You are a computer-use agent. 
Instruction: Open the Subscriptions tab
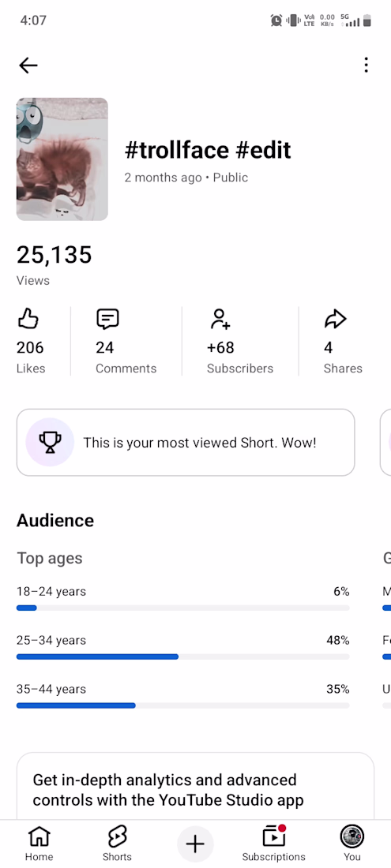pyautogui.click(x=273, y=843)
